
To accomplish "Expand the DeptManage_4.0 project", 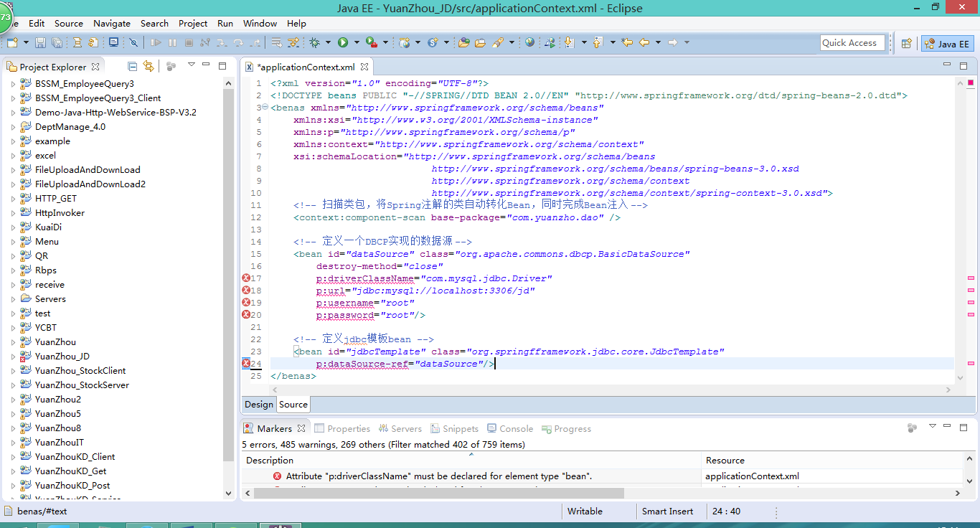I will coord(13,127).
